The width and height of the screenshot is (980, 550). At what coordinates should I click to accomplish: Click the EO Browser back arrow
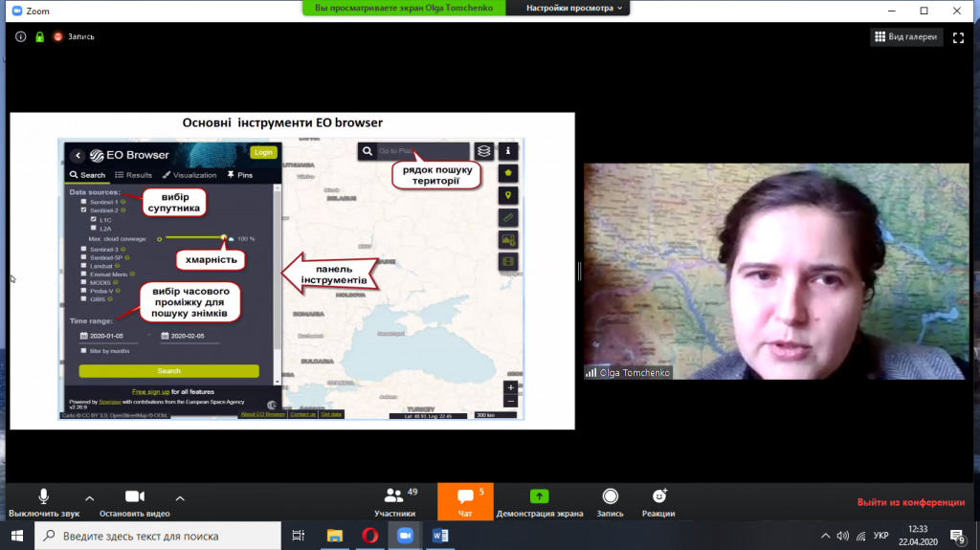(x=78, y=156)
